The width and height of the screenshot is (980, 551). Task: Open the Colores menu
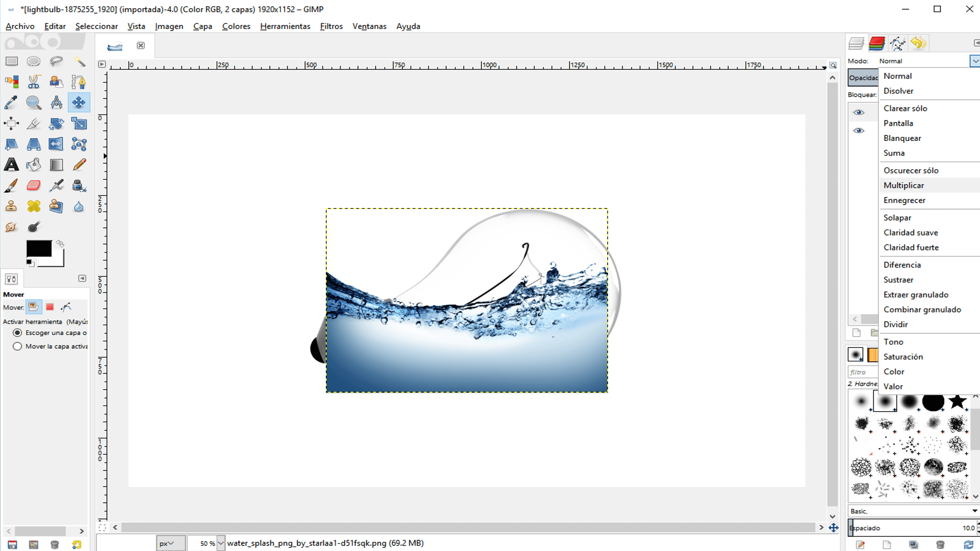point(236,26)
